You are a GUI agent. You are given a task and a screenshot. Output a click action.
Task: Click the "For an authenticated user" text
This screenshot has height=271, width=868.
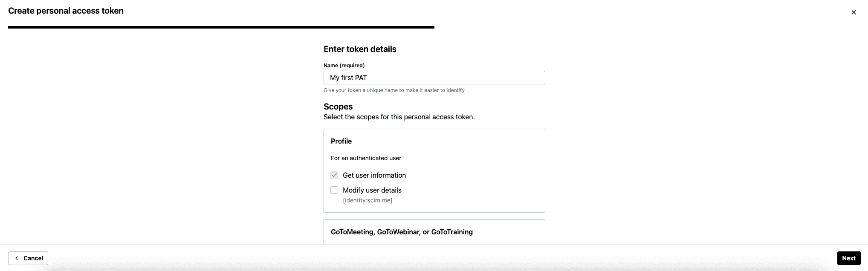click(x=366, y=158)
